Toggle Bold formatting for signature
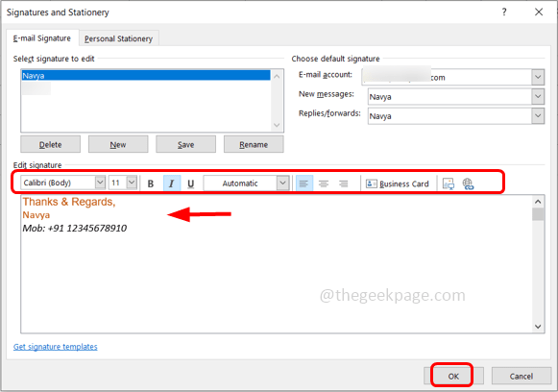The image size is (558, 392). (x=151, y=184)
